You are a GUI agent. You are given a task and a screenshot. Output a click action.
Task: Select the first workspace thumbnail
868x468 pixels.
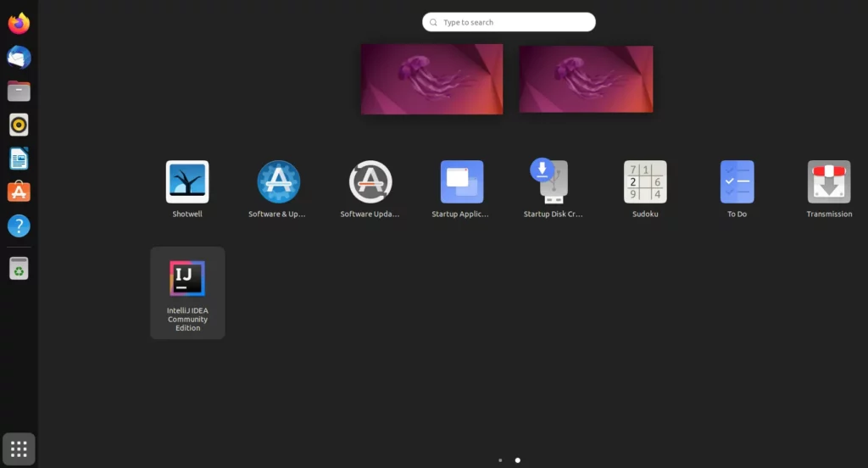(x=431, y=79)
